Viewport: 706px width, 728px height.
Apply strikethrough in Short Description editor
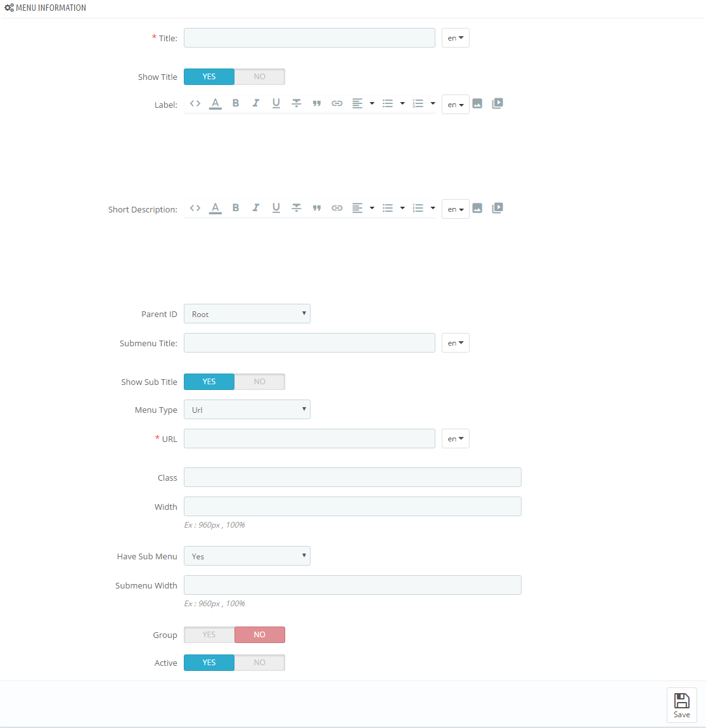pyautogui.click(x=297, y=208)
